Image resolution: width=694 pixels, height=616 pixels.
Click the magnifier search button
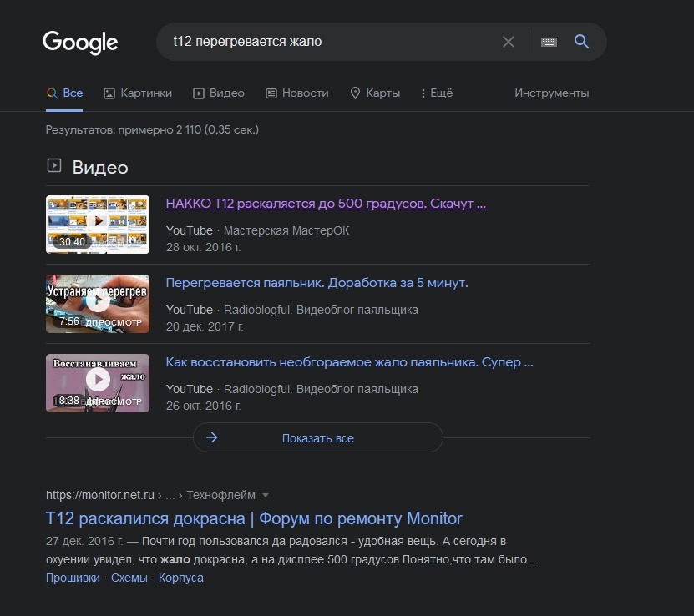tap(581, 42)
